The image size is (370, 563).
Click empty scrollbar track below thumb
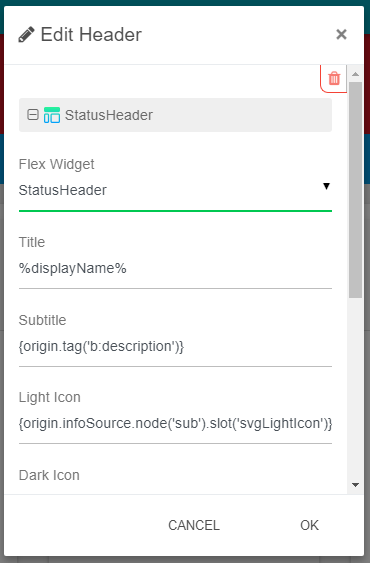click(x=356, y=388)
